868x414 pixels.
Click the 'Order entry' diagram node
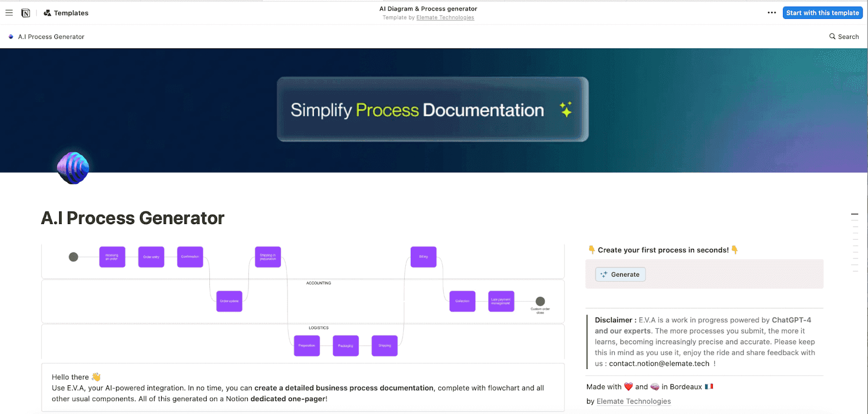tap(151, 257)
